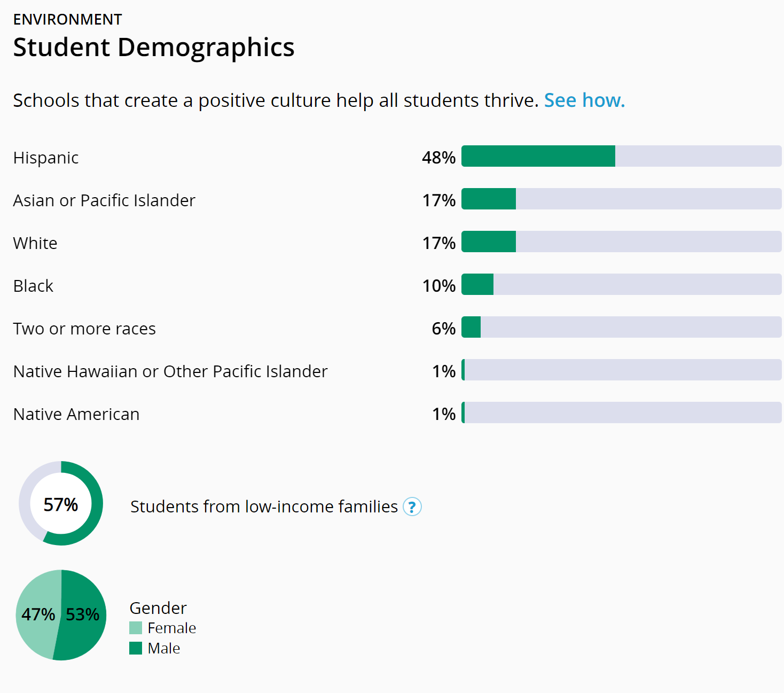The width and height of the screenshot is (784, 693).
Task: Select the "Students from low-income families" label
Action: (264, 507)
